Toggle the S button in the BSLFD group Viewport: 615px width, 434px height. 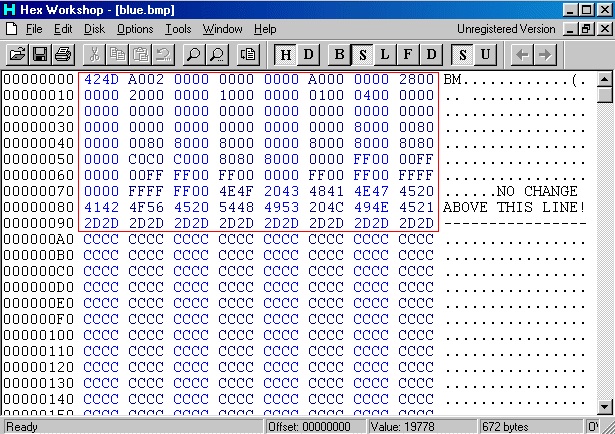click(362, 54)
